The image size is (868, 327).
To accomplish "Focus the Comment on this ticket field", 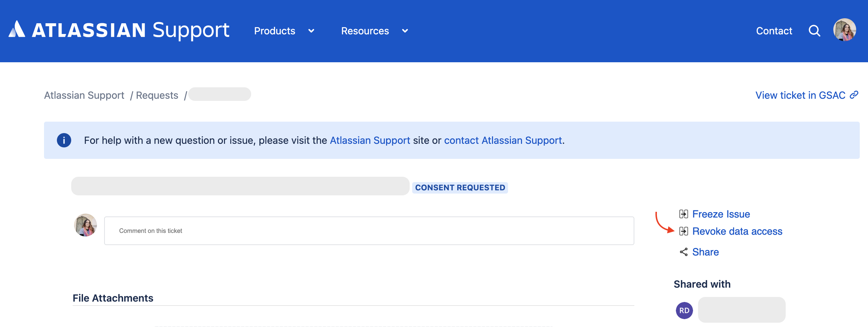I will 369,231.
